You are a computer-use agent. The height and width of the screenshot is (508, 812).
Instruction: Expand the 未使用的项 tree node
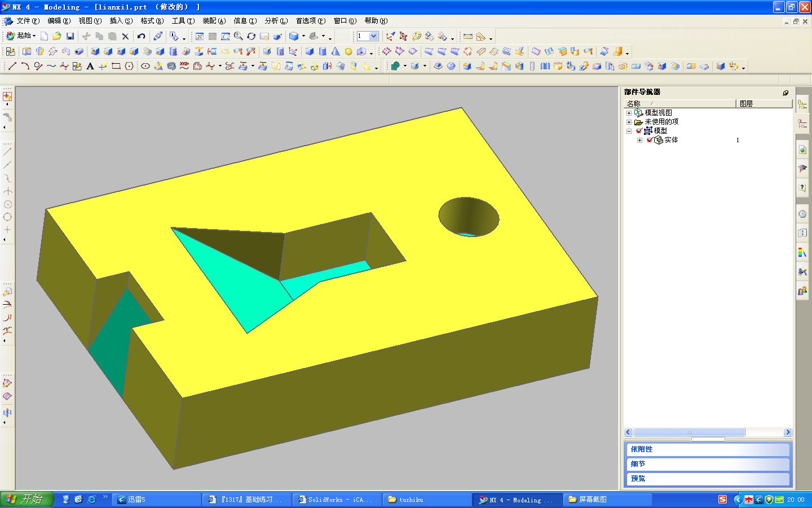click(x=629, y=122)
